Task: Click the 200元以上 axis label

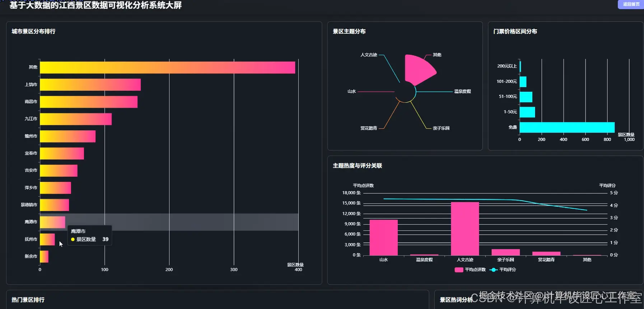Action: click(x=507, y=66)
